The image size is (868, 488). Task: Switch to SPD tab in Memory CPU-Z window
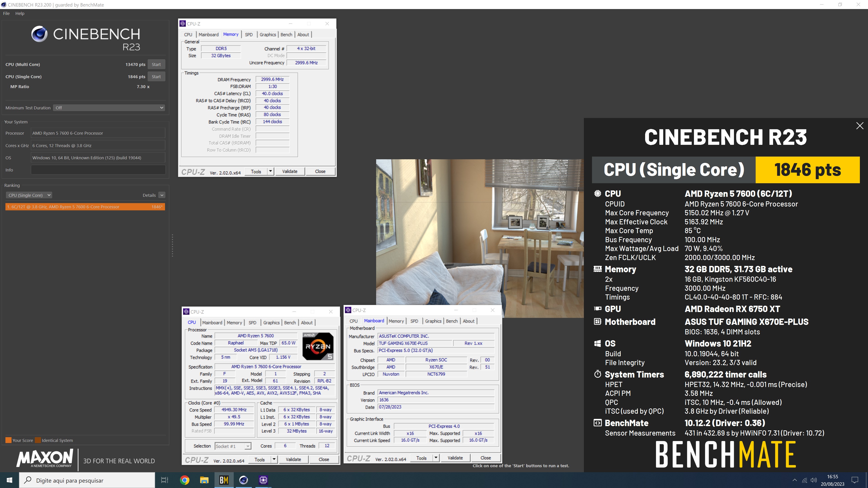[249, 34]
